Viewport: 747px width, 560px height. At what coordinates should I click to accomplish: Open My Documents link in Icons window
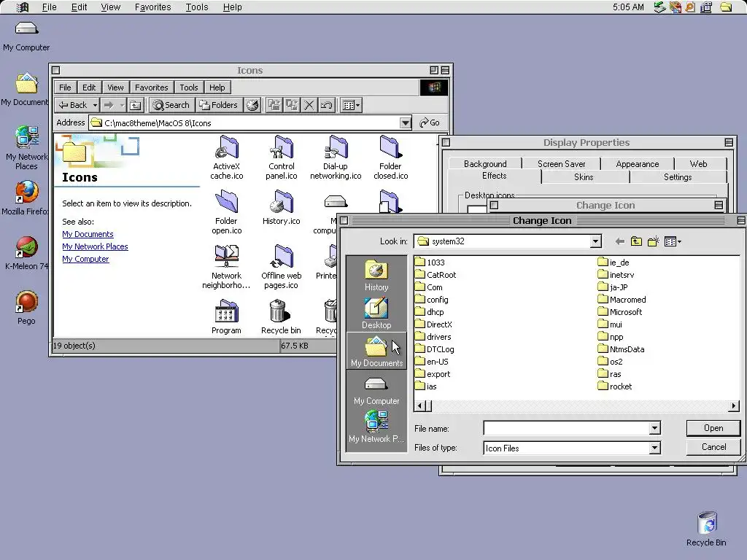tap(88, 234)
